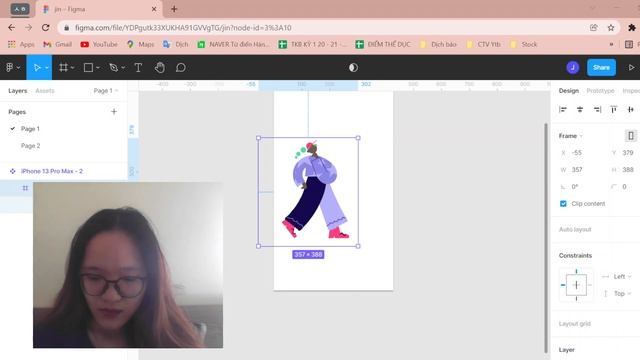Select the Jin – Figma browser tab
The width and height of the screenshot is (640, 360).
coord(99,9)
